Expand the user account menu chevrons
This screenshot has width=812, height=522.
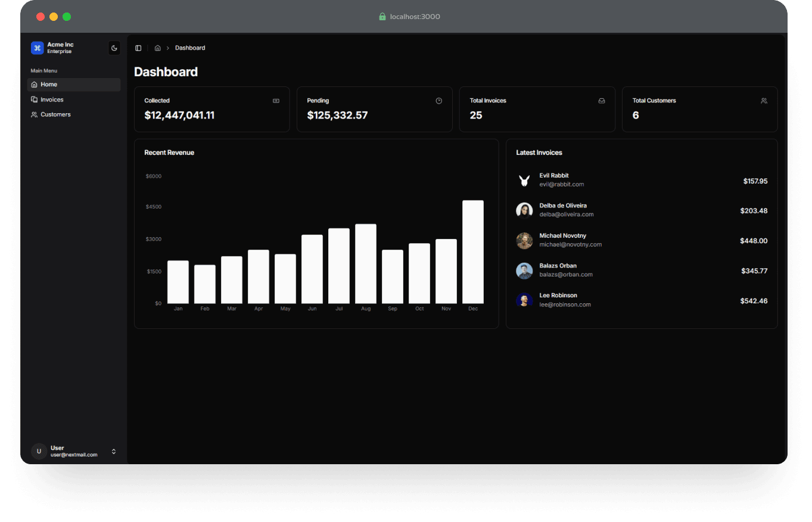click(x=114, y=452)
